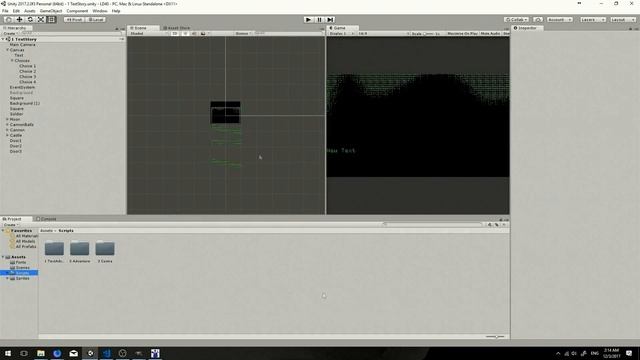Select the Rect transform tool
This screenshot has height=360, width=640.
[51, 20]
